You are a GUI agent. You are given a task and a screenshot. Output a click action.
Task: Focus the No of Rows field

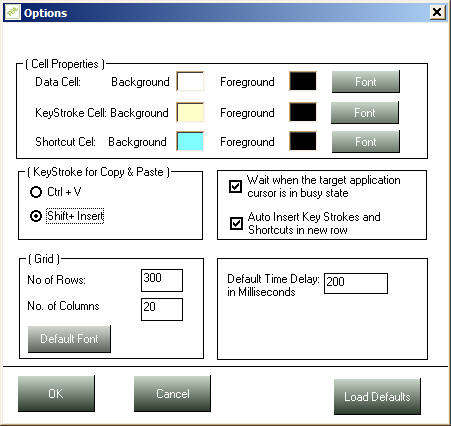point(162,280)
